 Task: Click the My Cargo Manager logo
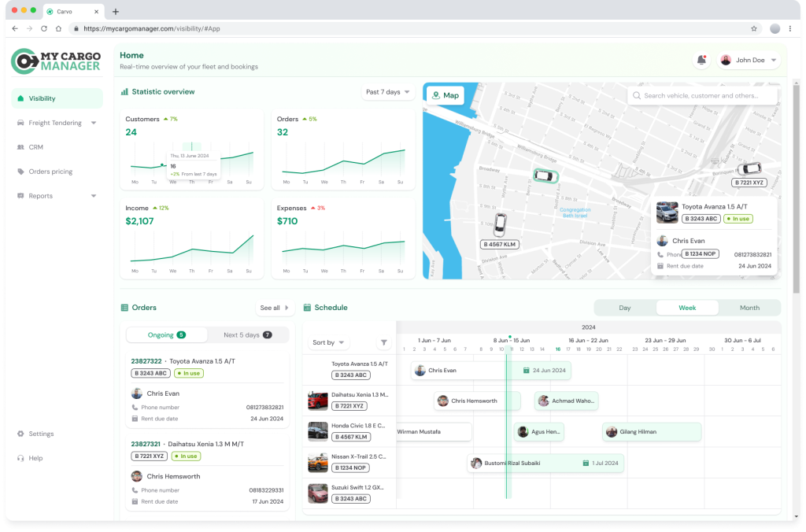[x=57, y=61]
